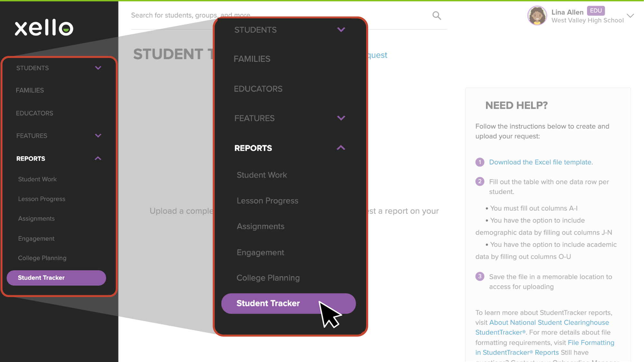Select College Planning under Reports
Viewport: 644px width, 362px height.
[x=42, y=258]
